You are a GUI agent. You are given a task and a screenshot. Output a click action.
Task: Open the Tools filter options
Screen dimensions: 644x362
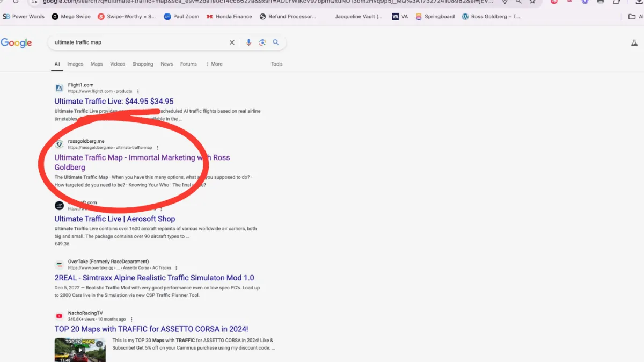(277, 64)
